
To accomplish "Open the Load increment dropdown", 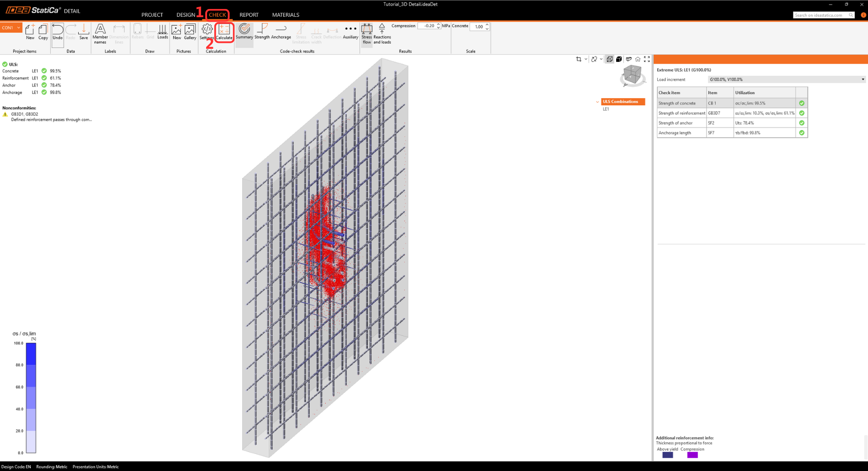I will tap(786, 80).
